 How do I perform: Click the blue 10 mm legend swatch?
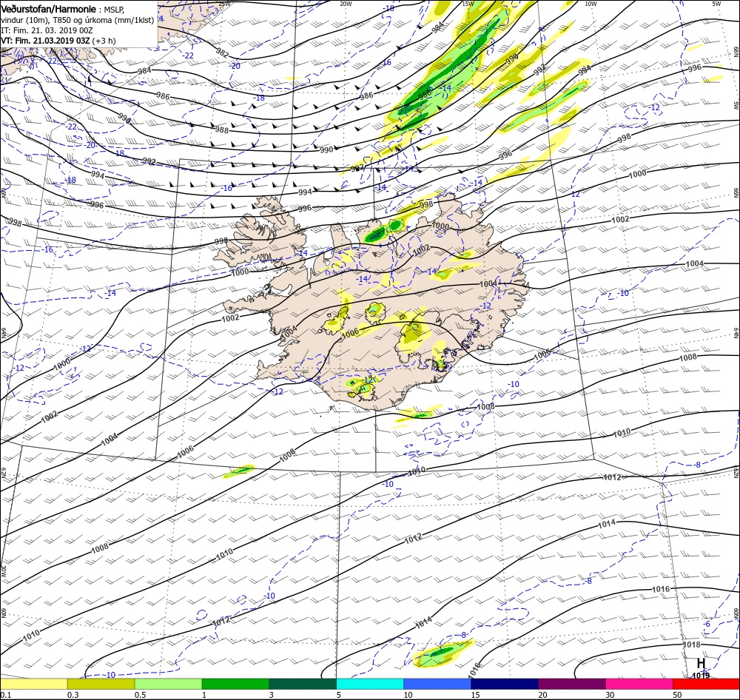pyautogui.click(x=437, y=684)
